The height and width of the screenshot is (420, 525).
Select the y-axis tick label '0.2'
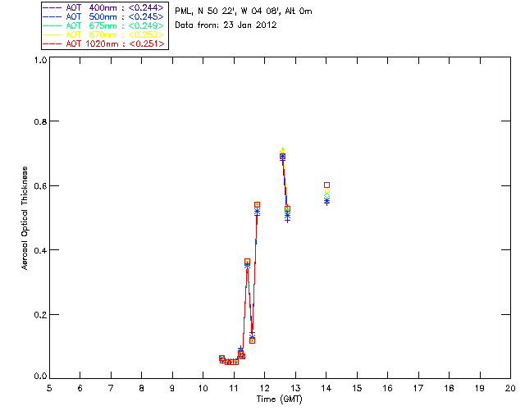pyautogui.click(x=40, y=315)
